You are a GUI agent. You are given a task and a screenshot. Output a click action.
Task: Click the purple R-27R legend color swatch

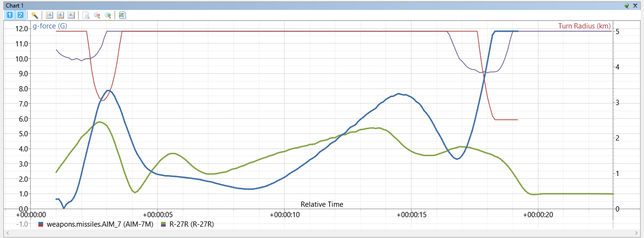coord(164,226)
